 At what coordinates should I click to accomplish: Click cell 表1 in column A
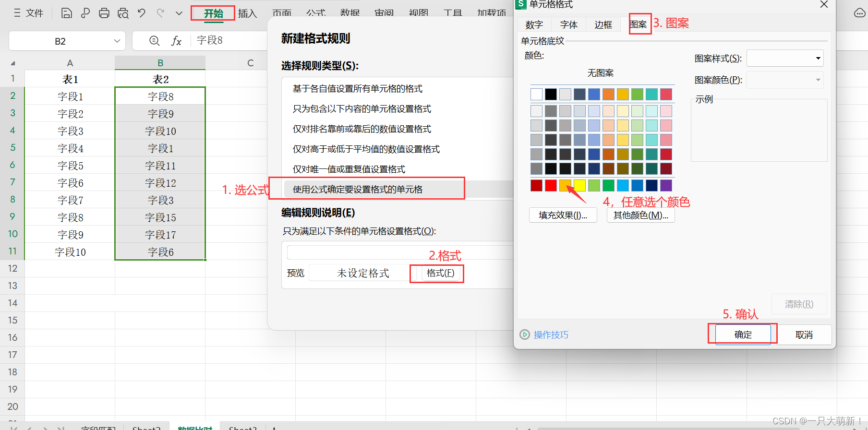(70, 79)
